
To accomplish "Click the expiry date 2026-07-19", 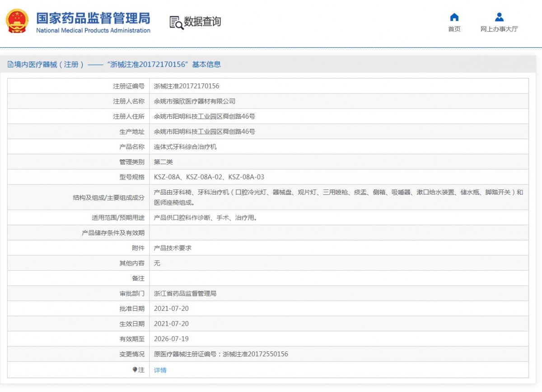I will [x=171, y=339].
